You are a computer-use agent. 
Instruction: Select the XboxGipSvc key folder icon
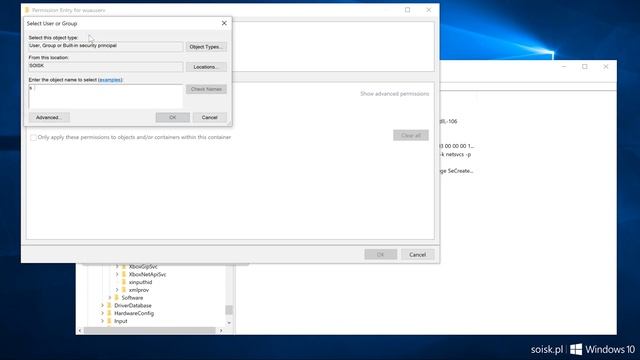[124, 267]
